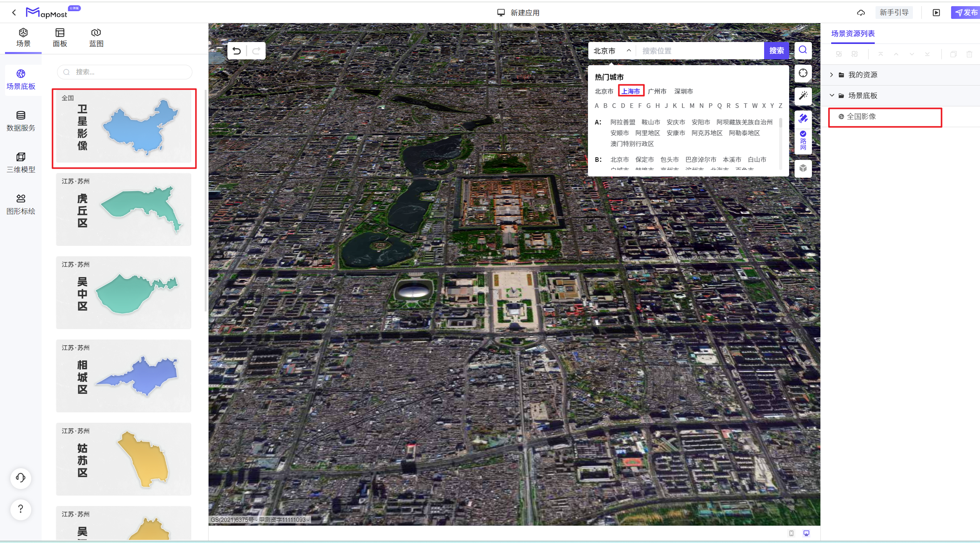Screen dimensions: 980x543
Task: Open help question mark button
Action: pos(21,509)
